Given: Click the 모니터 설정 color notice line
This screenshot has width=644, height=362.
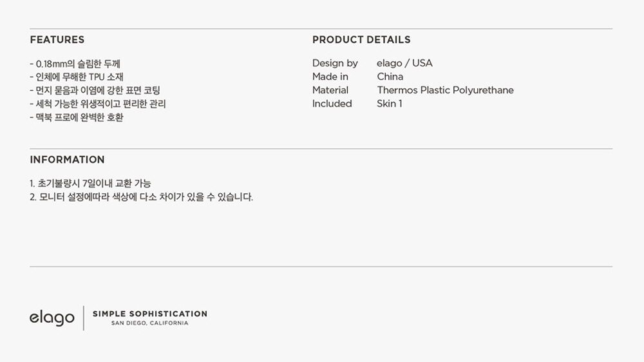Looking at the screenshot, I should coord(141,197).
